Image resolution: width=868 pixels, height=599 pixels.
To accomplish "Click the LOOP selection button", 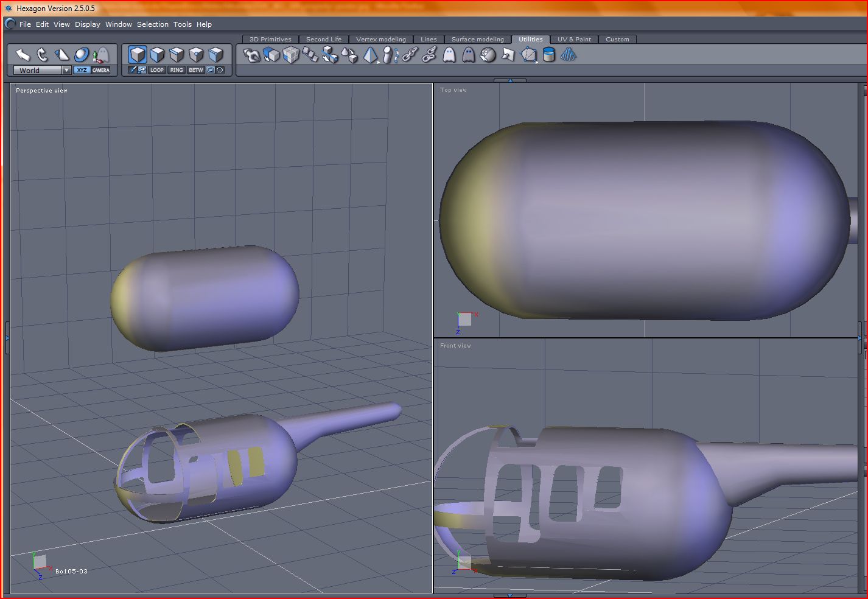I will click(x=157, y=70).
